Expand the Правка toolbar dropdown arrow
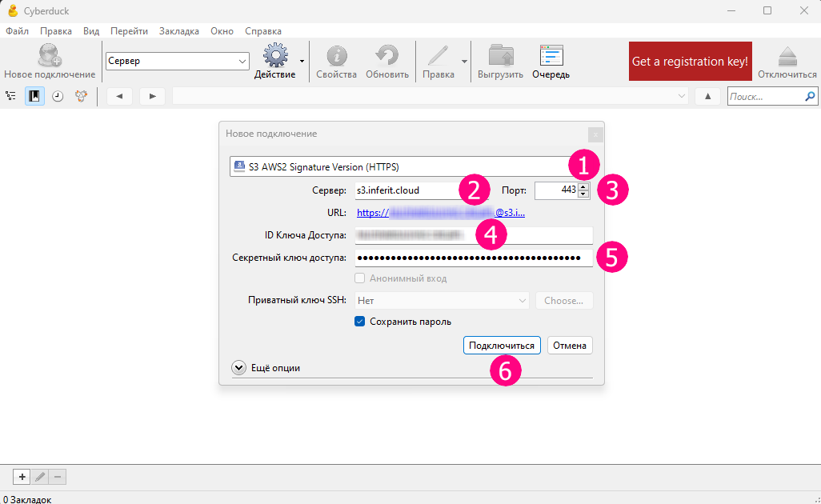This screenshot has height=504, width=821. coord(464,62)
